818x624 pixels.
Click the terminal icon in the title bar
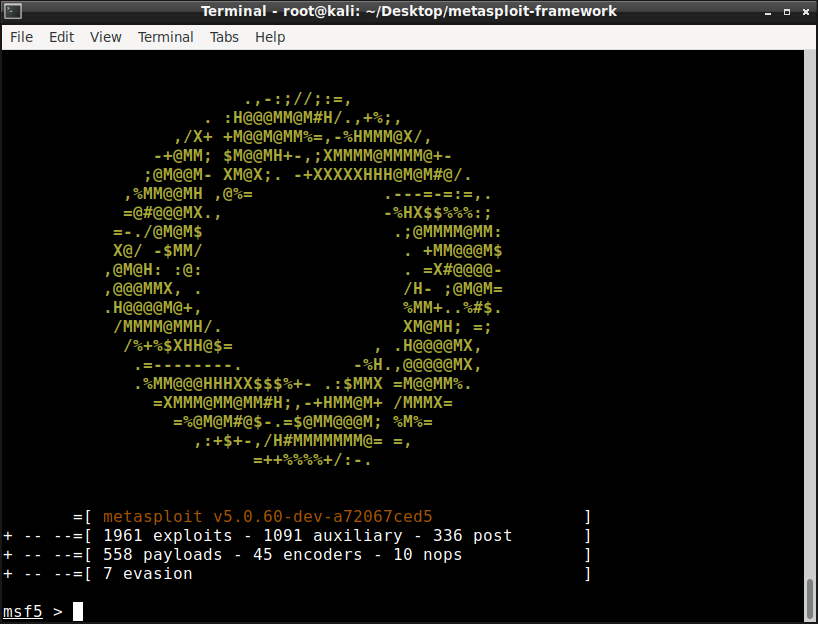pos(13,11)
